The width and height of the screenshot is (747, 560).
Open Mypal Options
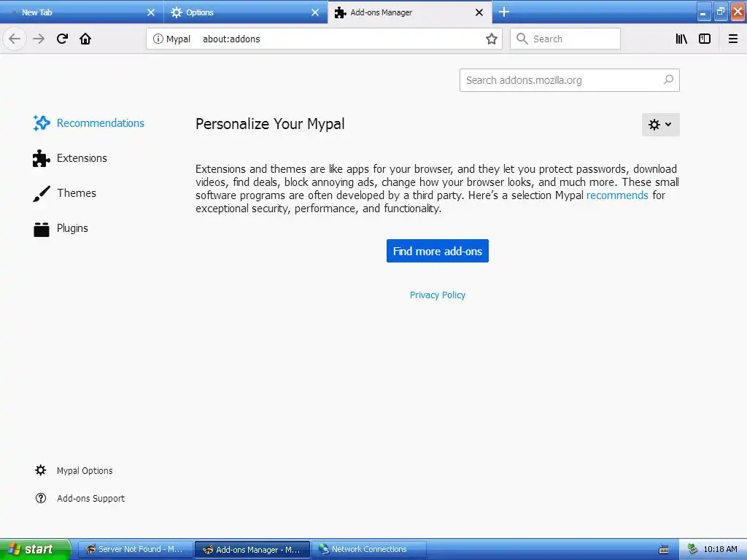tap(74, 470)
